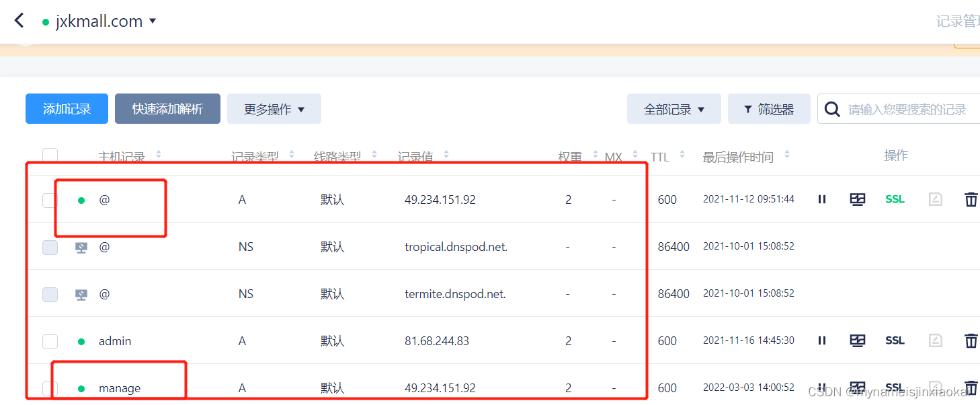Viewport: 980px width, 405px height.
Task: Sort by TTL column
Action: (x=682, y=155)
